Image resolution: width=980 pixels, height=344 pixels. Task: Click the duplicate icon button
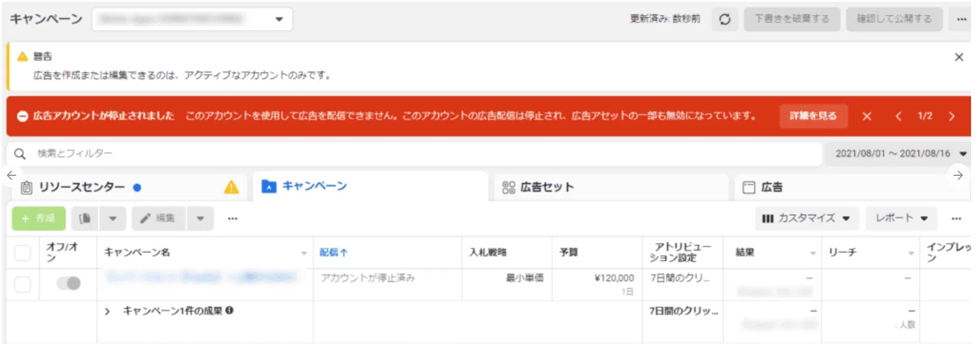tap(85, 218)
